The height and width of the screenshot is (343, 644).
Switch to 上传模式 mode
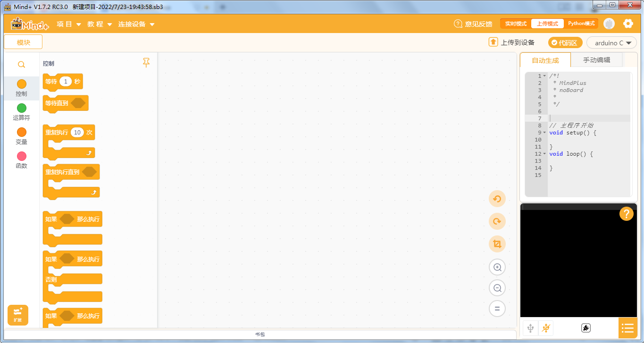click(x=547, y=24)
